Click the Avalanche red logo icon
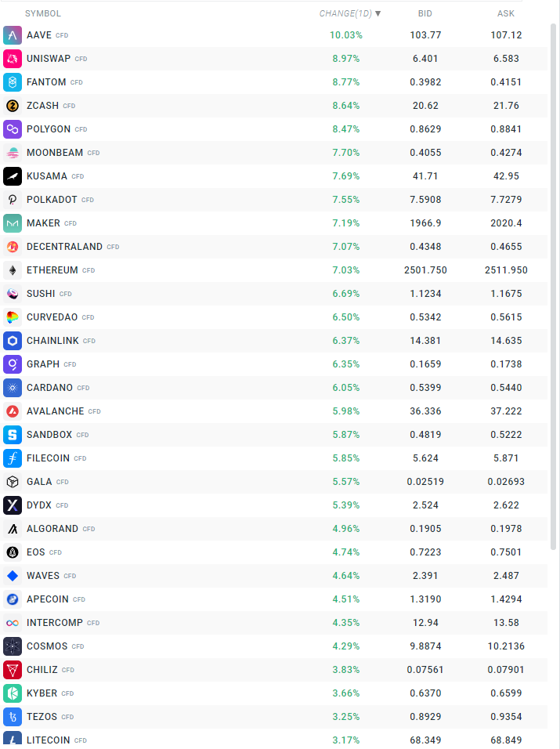Viewport: 560px width, 749px height. coord(13,411)
